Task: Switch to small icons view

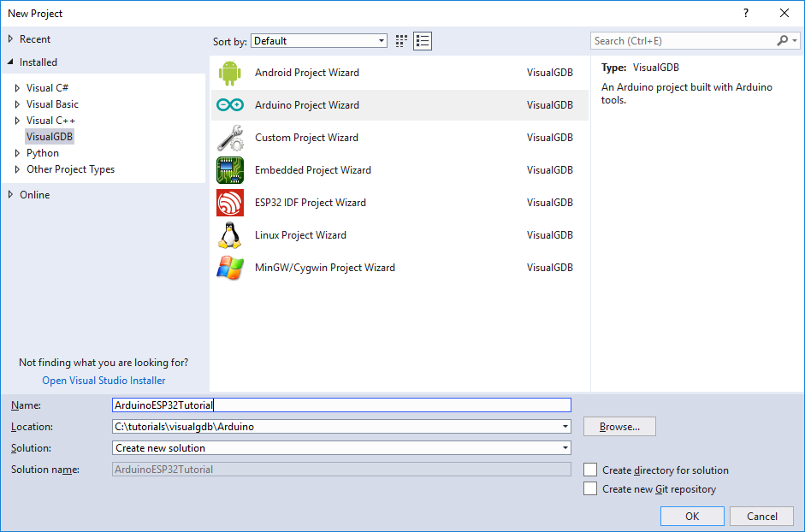Action: (401, 41)
